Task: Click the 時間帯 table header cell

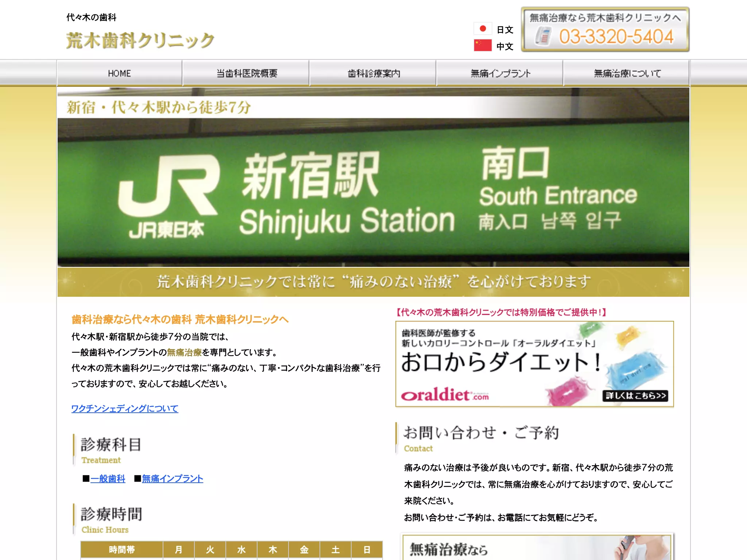Action: tap(122, 549)
